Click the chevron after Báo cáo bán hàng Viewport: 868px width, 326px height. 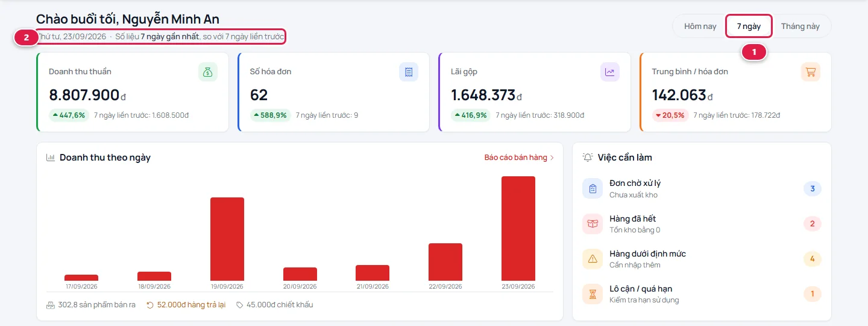coord(552,158)
